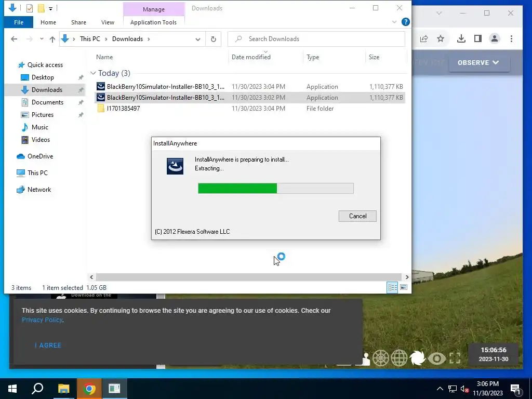Select the I1701385497 folder
532x399 pixels.
pos(249,108)
